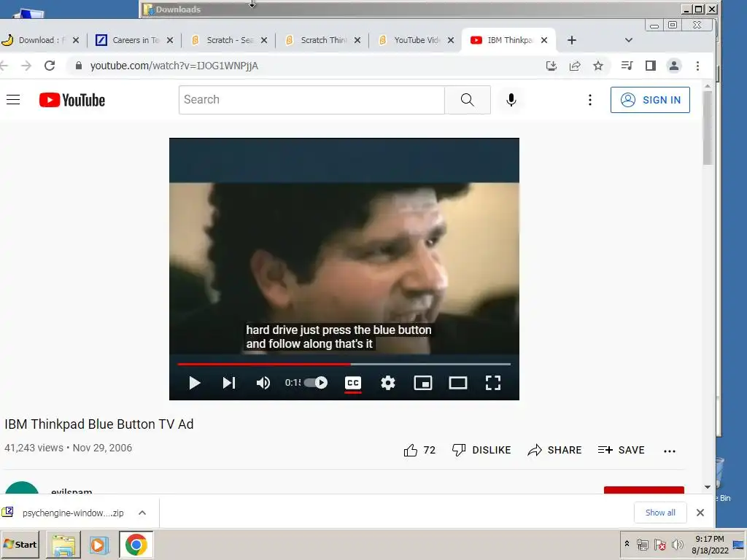Viewport: 747px width, 560px height.
Task: Go forward in browser history
Action: click(x=26, y=66)
